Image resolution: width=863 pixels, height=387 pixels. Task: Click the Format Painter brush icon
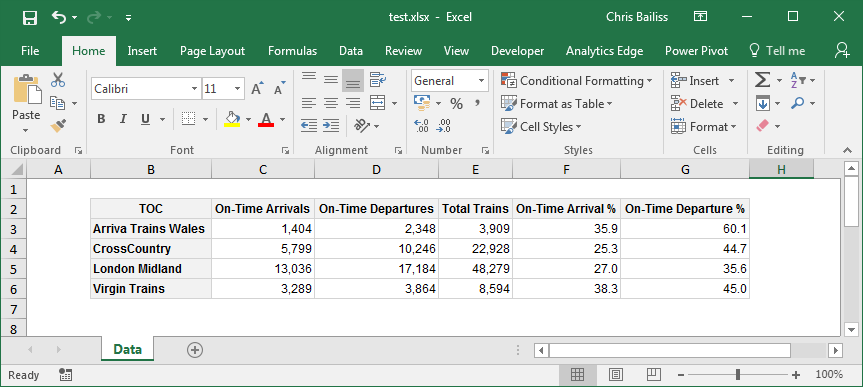click(58, 126)
